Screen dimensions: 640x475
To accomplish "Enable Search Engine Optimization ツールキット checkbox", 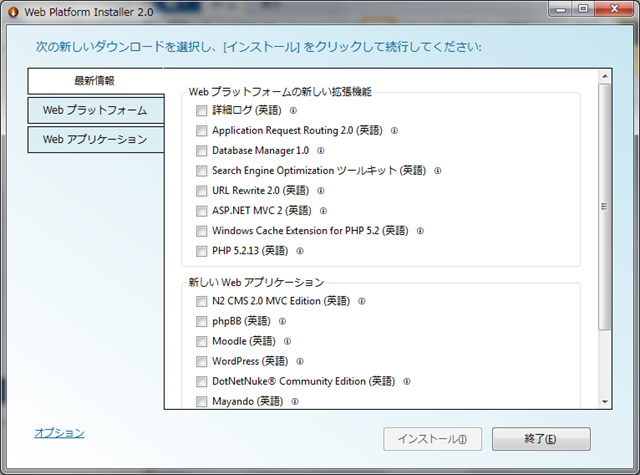I will (202, 171).
